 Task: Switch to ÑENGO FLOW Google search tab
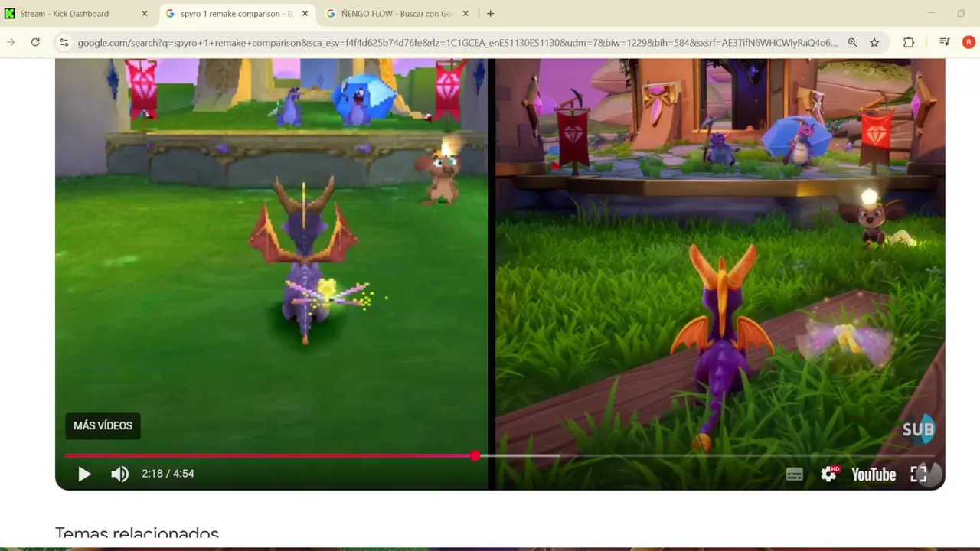pos(397,14)
